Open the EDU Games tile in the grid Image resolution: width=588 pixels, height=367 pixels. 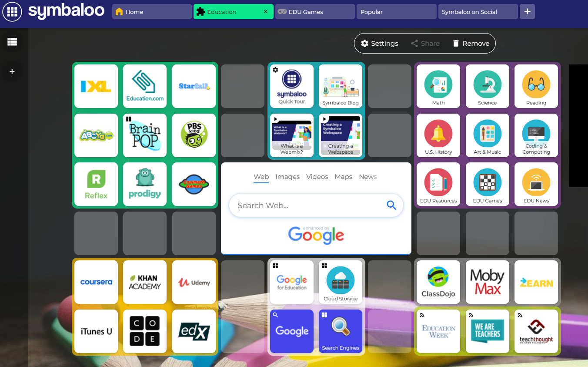488,184
